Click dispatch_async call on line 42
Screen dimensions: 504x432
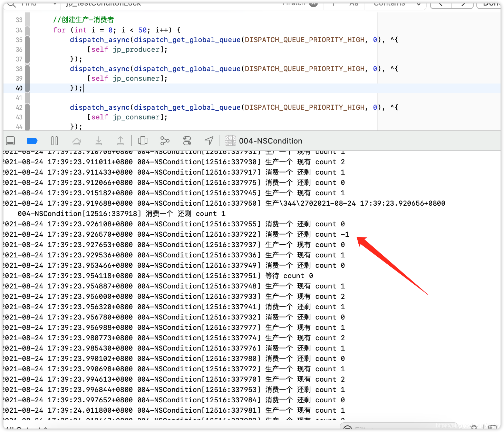tap(234, 107)
